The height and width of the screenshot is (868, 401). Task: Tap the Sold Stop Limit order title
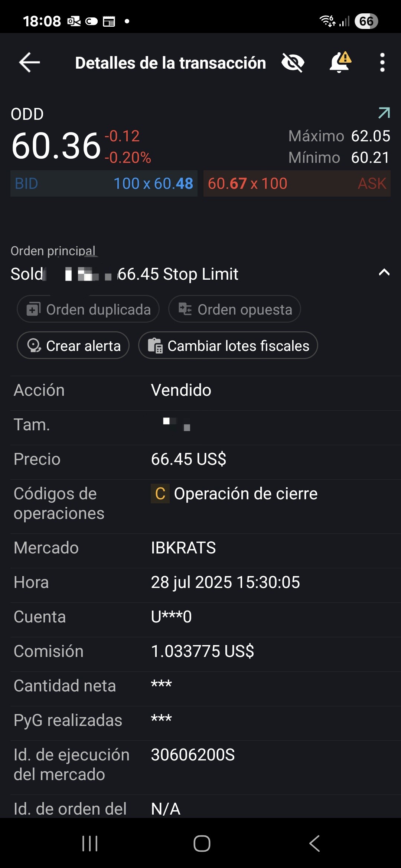124,274
